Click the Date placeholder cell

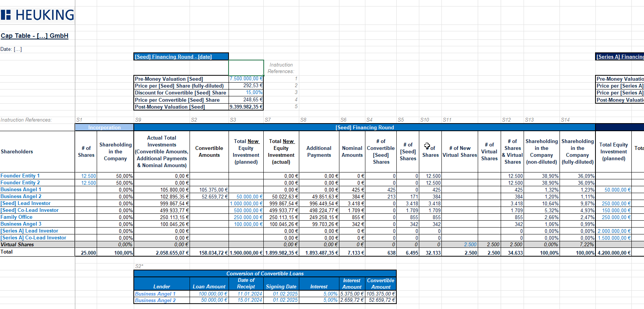click(11, 49)
